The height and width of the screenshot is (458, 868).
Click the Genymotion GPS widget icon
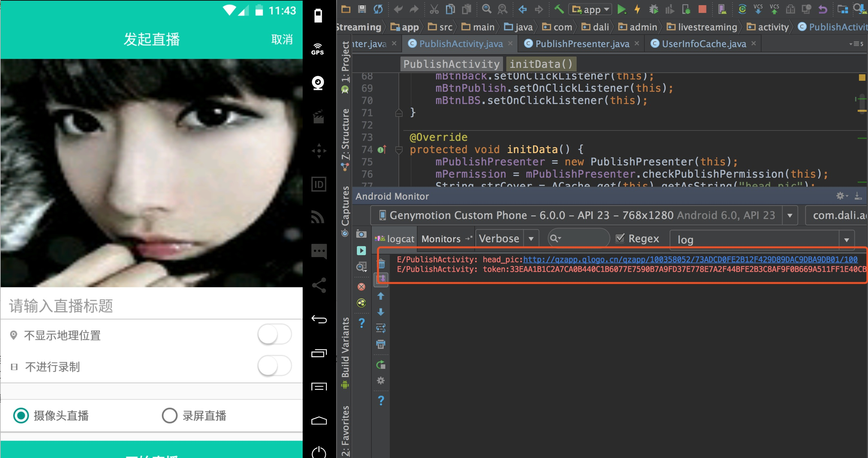[318, 49]
